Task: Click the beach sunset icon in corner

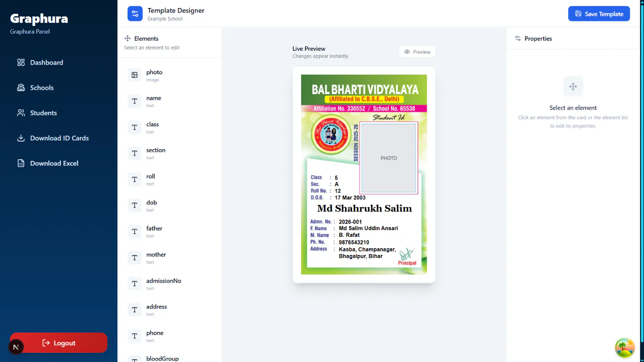Action: (625, 348)
